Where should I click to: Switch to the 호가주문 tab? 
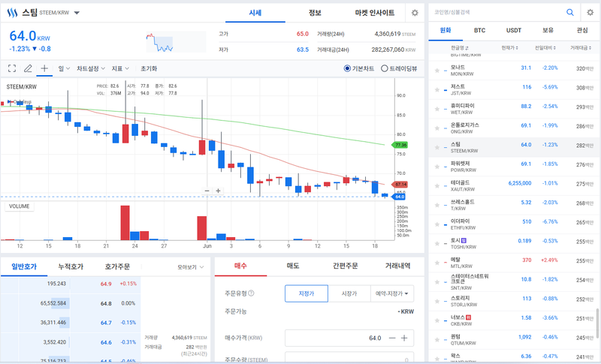pos(117,266)
